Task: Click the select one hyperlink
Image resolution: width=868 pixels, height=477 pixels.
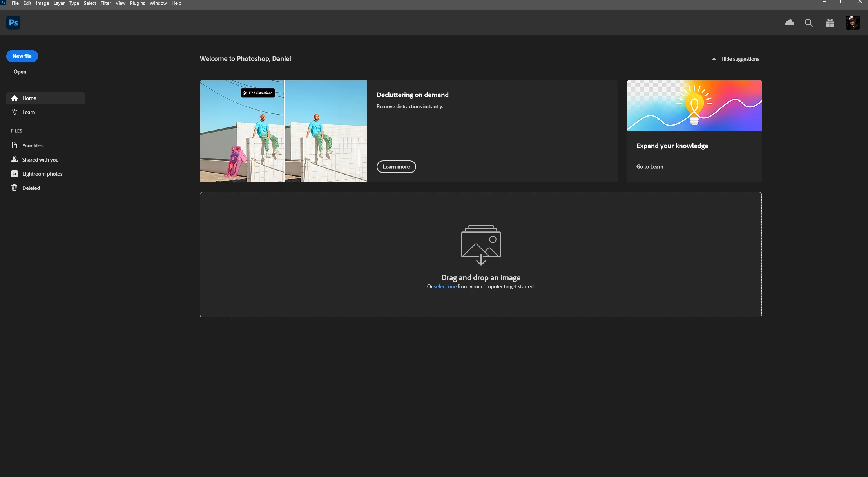Action: (445, 287)
